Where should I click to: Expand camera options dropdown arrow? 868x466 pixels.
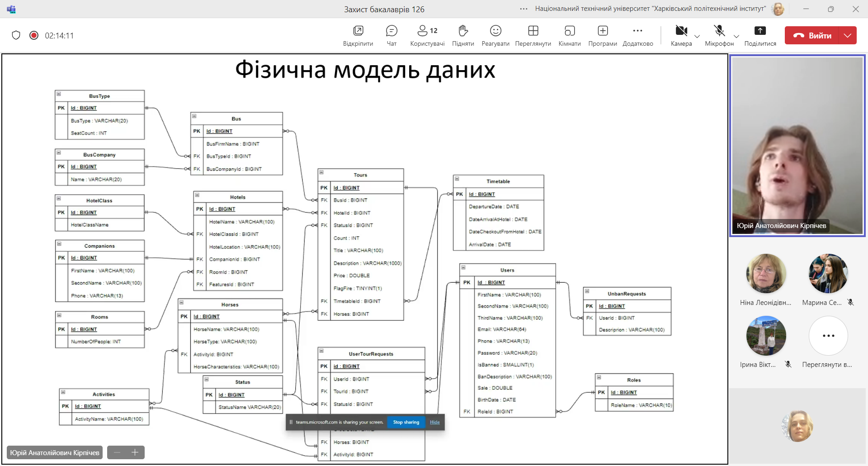coord(697,36)
